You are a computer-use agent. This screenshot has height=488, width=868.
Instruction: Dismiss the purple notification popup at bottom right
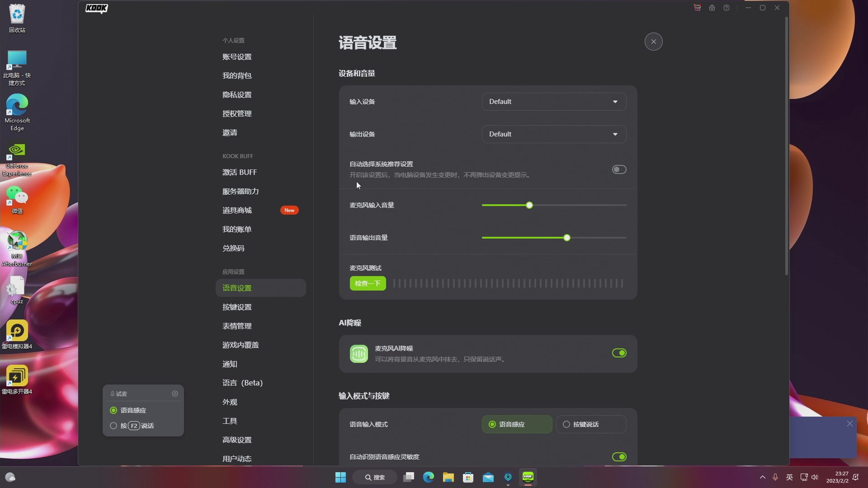[x=850, y=423]
